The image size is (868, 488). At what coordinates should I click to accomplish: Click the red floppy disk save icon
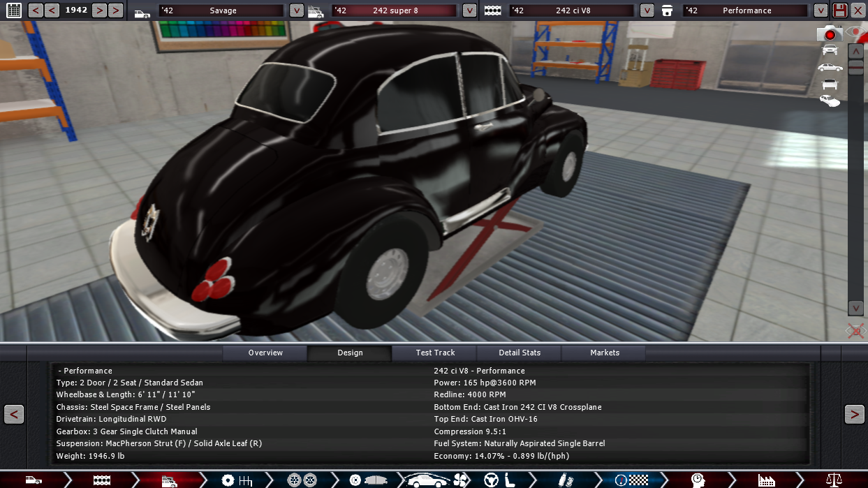point(840,10)
